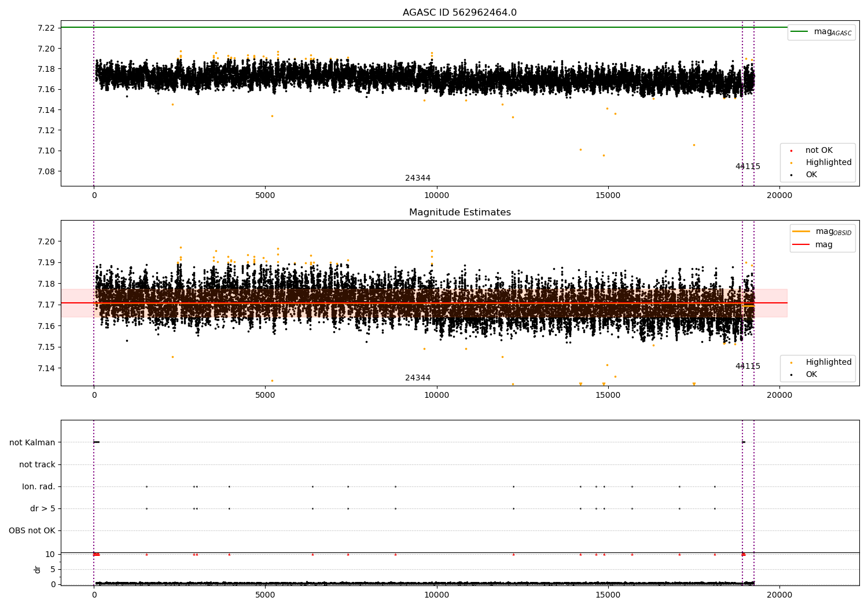This screenshot has height=608, width=868.
Task: Click the 7.17 y-tick label
Action: click(x=46, y=305)
